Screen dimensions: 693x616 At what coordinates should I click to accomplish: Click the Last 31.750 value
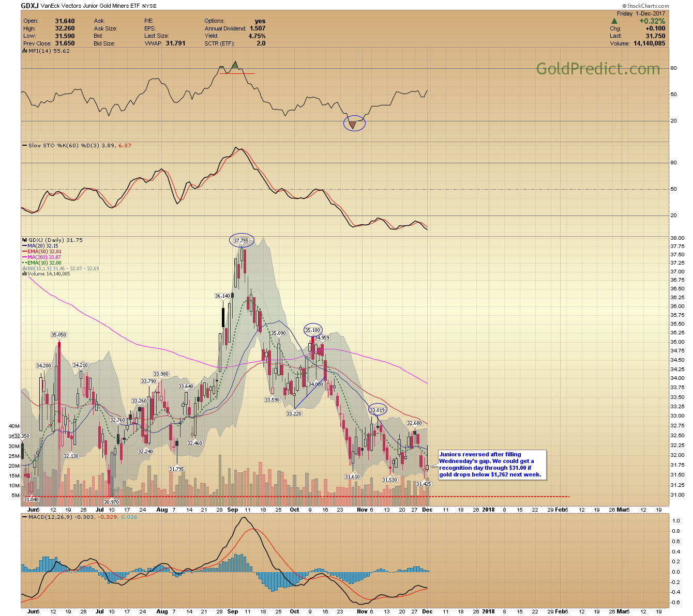point(655,36)
